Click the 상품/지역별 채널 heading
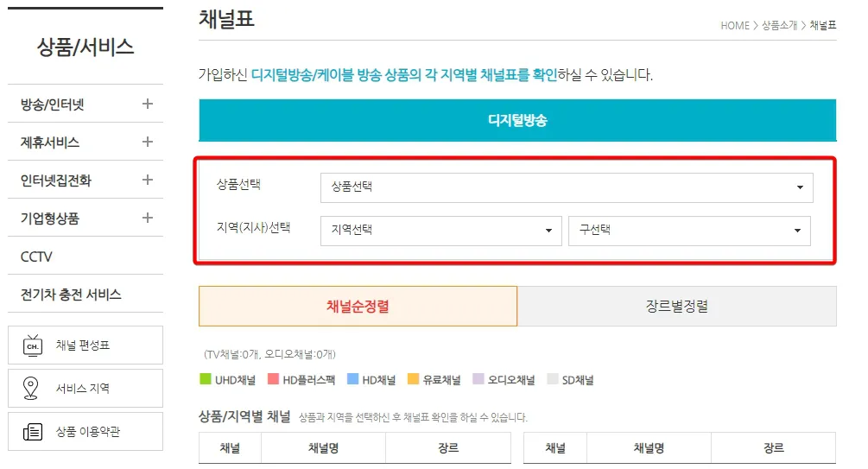This screenshot has width=868, height=469. click(244, 416)
